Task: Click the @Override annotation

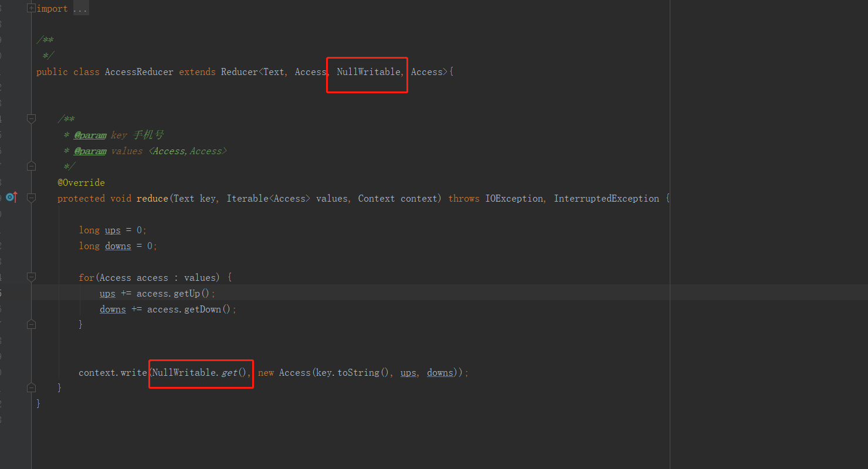Action: coord(81,183)
